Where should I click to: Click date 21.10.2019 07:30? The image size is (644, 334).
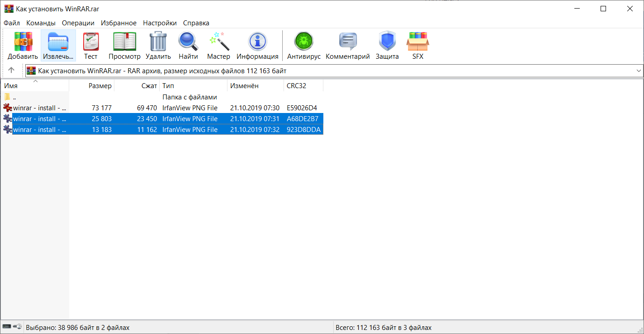255,108
